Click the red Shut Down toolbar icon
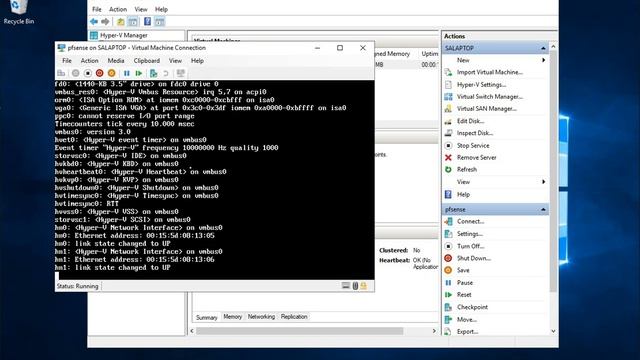This screenshot has width=640, height=360. coord(100,73)
